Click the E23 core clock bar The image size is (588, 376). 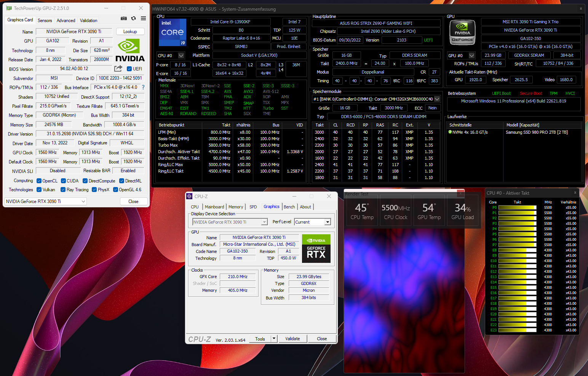[518, 330]
